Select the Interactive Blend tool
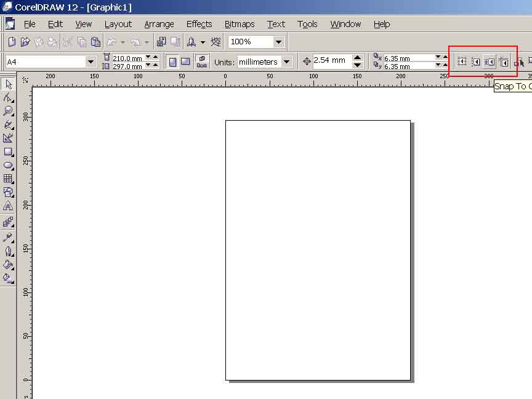This screenshot has height=399, width=532. (x=8, y=222)
